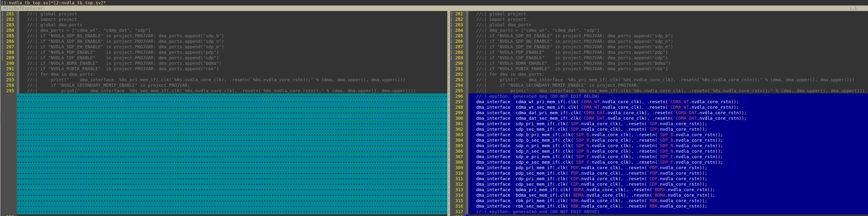The height and width of the screenshot is (216, 868).
Task: Click the fold column bar beside line 281
Action: 2,13
